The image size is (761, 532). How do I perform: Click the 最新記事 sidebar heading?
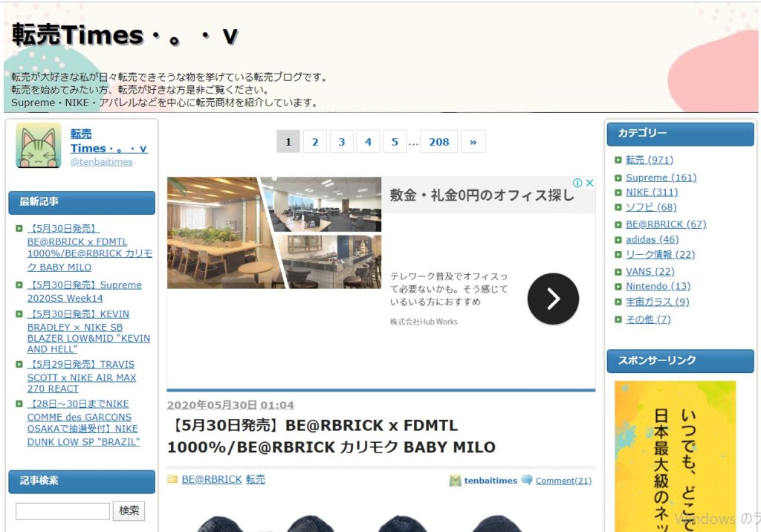click(82, 202)
